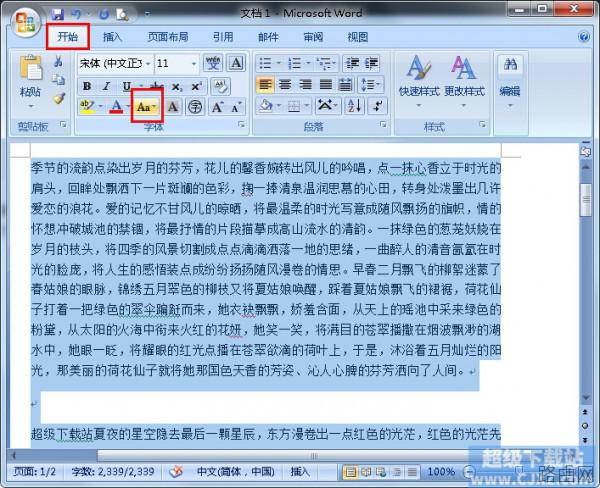Apply bullet list formatting

tap(265, 63)
